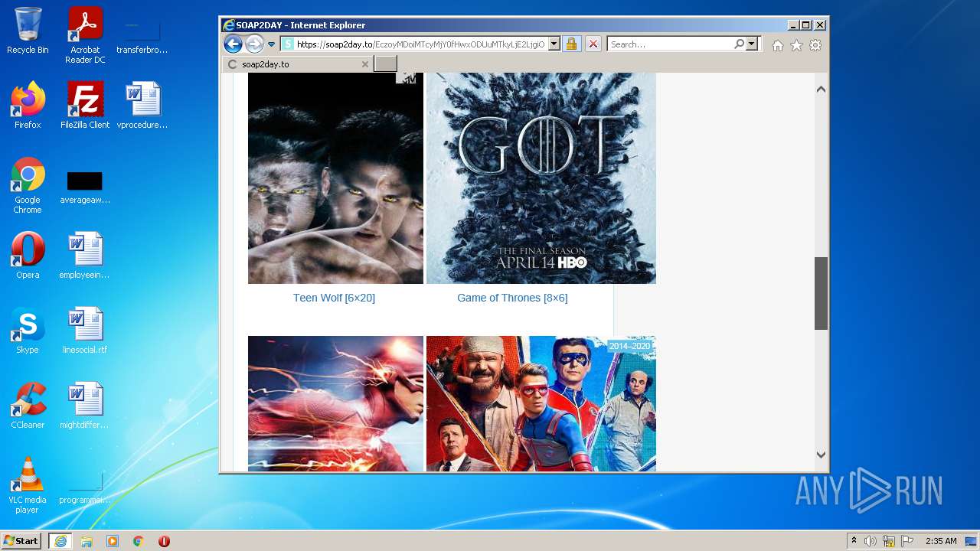Image resolution: width=980 pixels, height=551 pixels.
Task: Click the Show desktop button
Action: pos(972,541)
